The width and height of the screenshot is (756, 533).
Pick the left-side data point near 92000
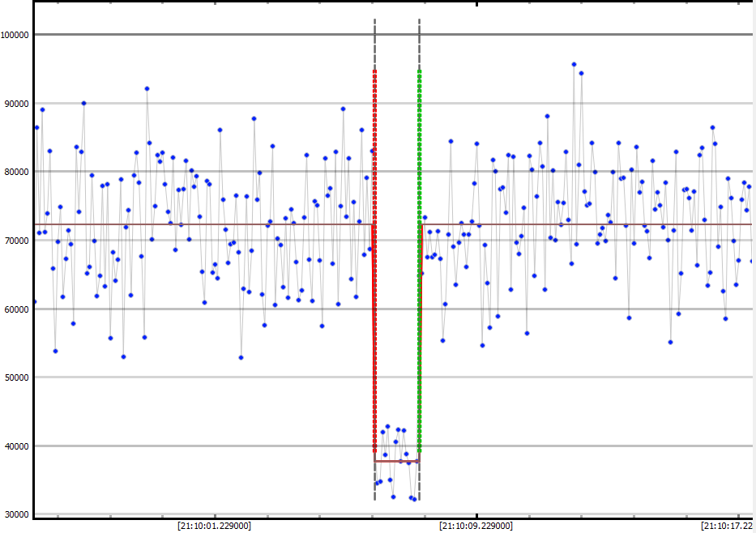(147, 88)
